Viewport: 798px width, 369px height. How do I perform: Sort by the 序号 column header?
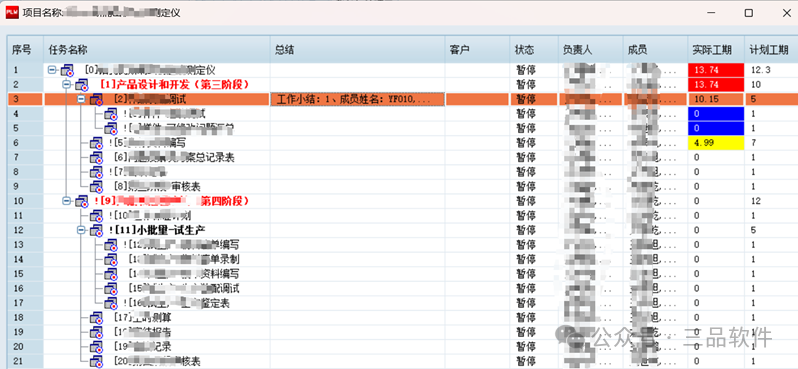[x=25, y=49]
